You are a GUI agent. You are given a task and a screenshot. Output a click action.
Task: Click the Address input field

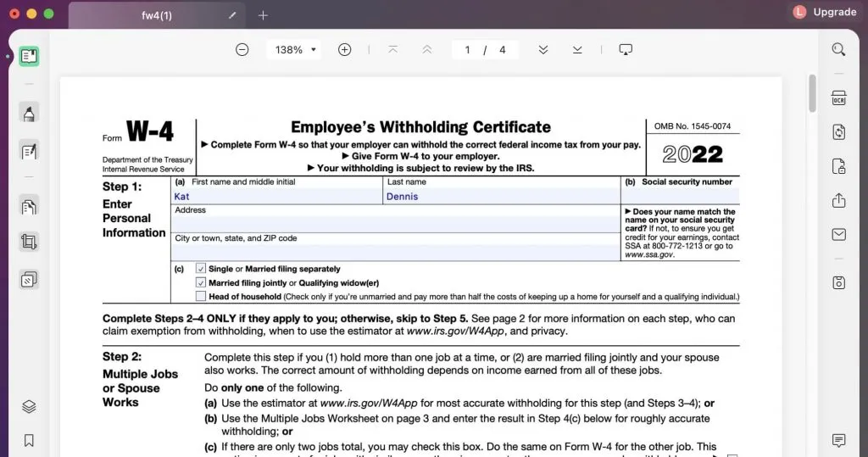[395, 224]
